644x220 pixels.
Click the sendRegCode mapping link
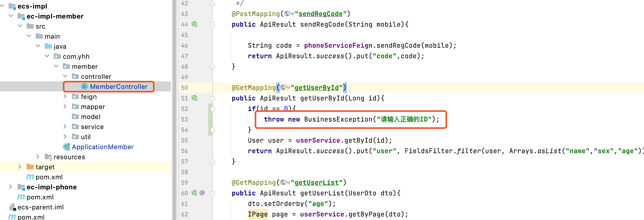(320, 14)
